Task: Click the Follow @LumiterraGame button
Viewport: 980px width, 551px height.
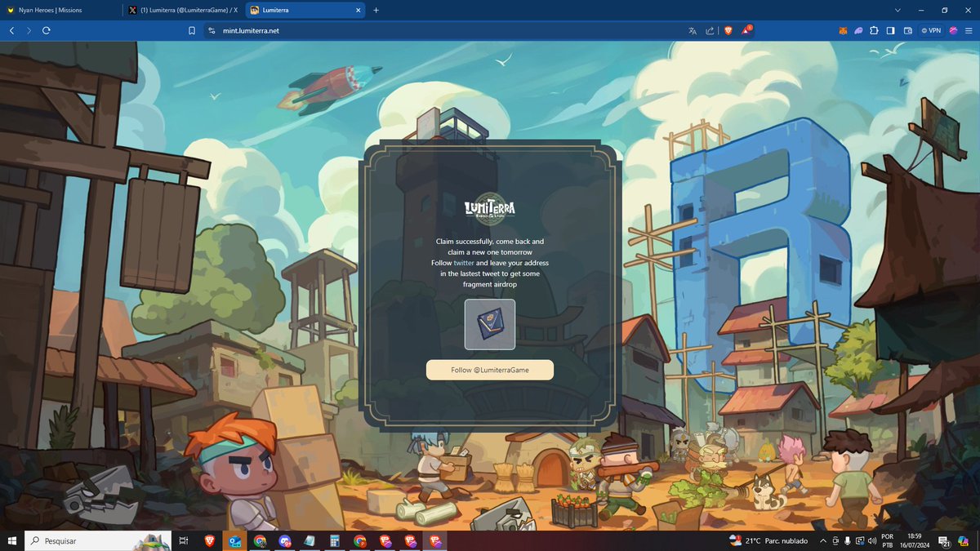Action: pyautogui.click(x=490, y=370)
